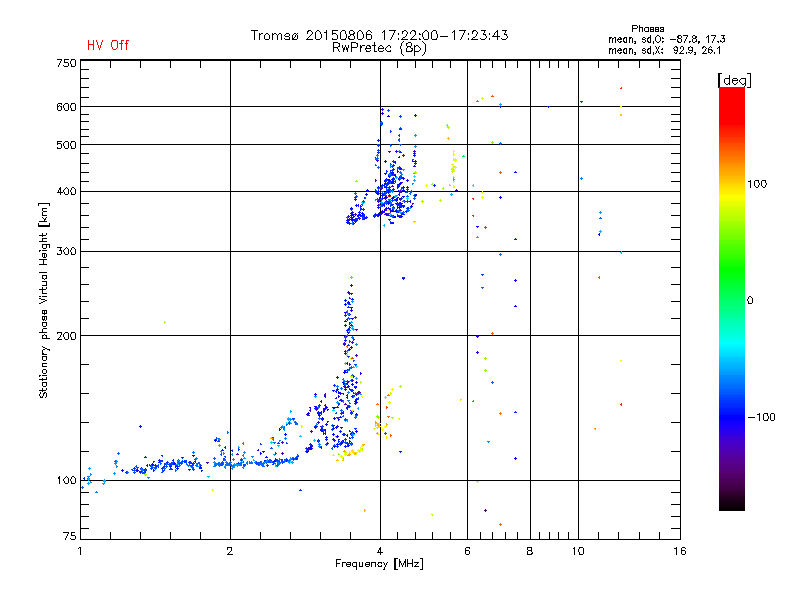
Task: Click the y-axis tick label '75'
Action: [x=70, y=536]
